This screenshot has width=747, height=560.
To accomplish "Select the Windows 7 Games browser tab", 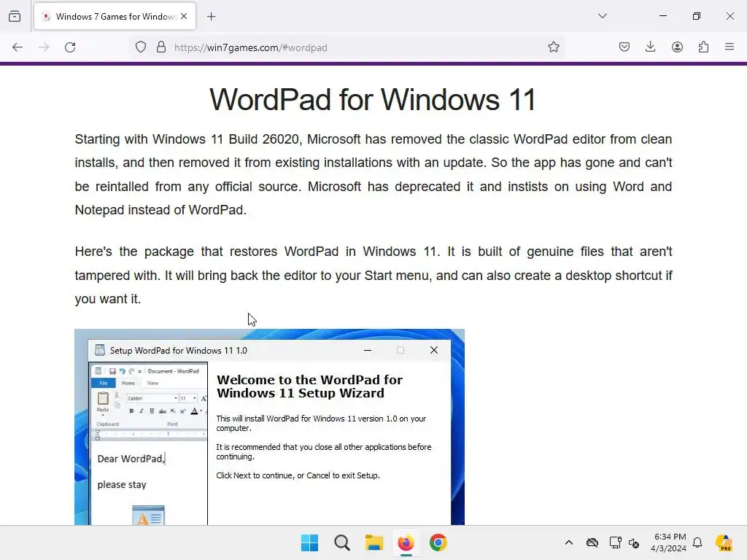I will pos(115,16).
